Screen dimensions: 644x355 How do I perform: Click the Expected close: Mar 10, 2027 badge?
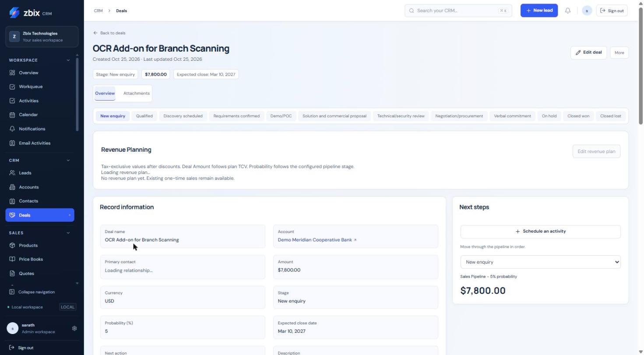[206, 74]
